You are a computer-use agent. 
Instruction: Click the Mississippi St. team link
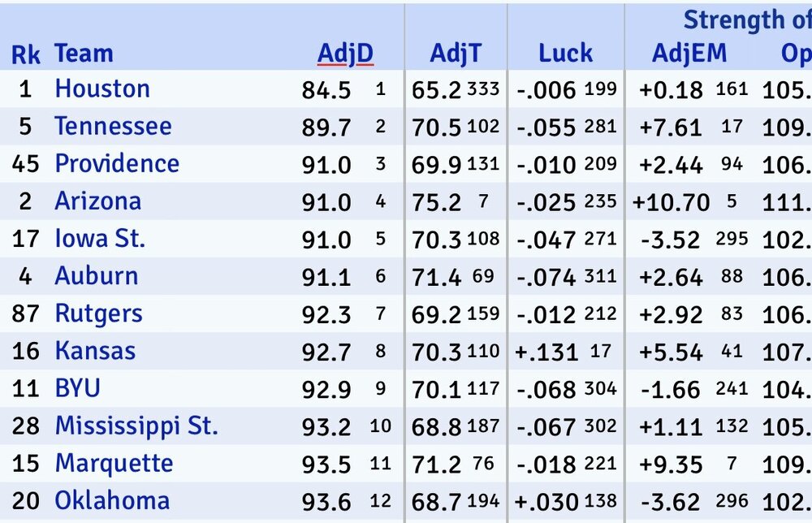pyautogui.click(x=136, y=426)
